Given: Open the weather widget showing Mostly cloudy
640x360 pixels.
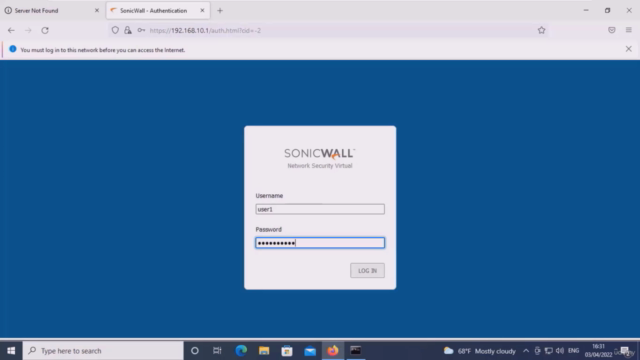Looking at the screenshot, I should tap(480, 351).
